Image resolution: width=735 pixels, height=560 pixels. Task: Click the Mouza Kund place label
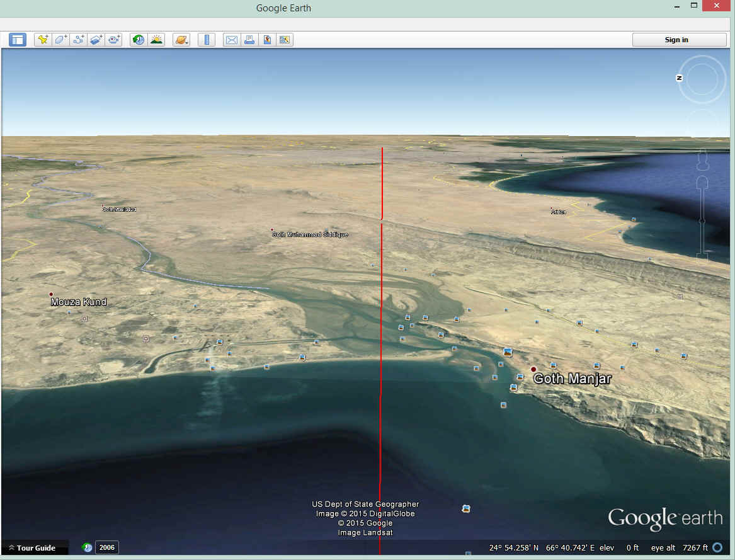click(79, 302)
